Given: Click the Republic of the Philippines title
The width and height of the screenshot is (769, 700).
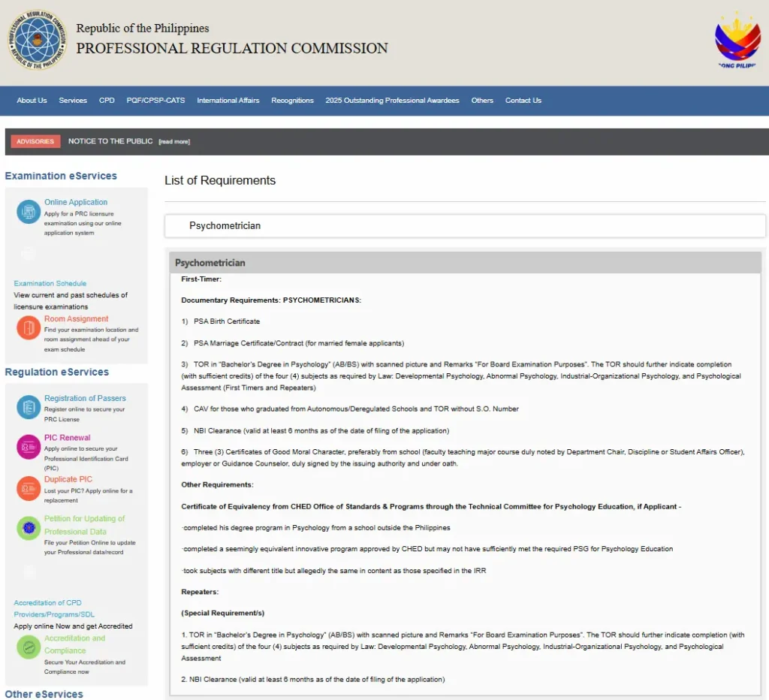Looking at the screenshot, I should [143, 29].
